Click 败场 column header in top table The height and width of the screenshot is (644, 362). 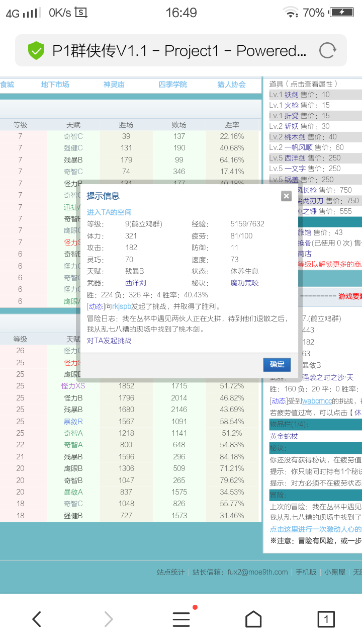pyautogui.click(x=179, y=125)
